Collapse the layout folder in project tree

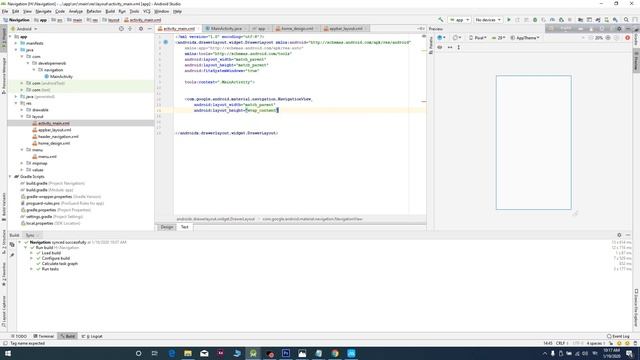click(22, 116)
